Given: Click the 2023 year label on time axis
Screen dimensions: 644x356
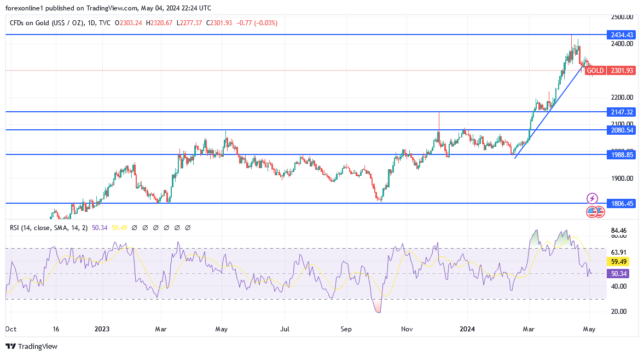Looking at the screenshot, I should point(102,329).
